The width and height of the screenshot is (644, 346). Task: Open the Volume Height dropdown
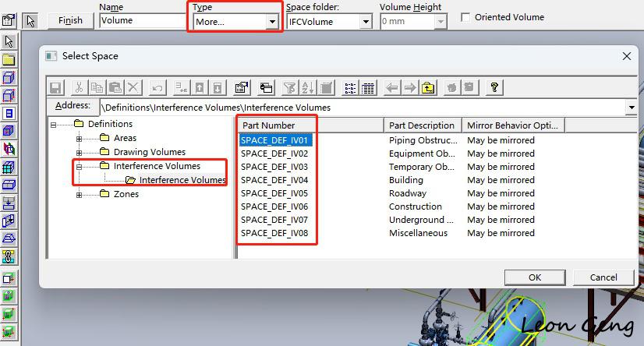coord(441,21)
